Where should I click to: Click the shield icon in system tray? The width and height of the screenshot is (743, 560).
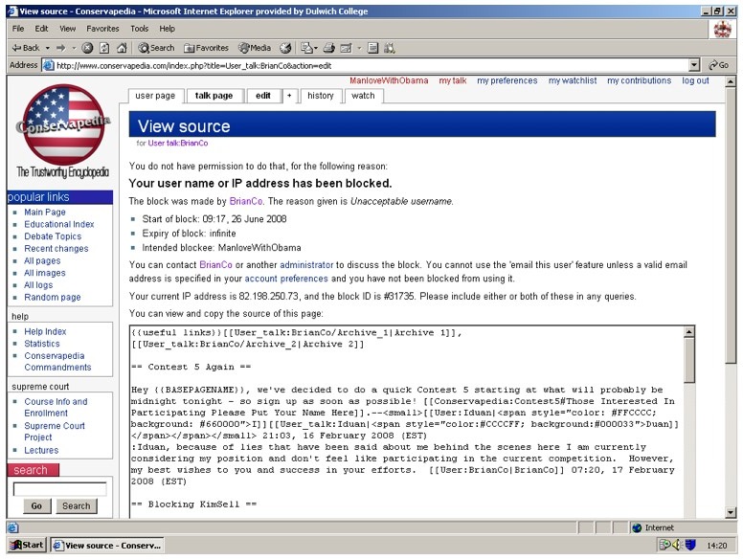[690, 546]
